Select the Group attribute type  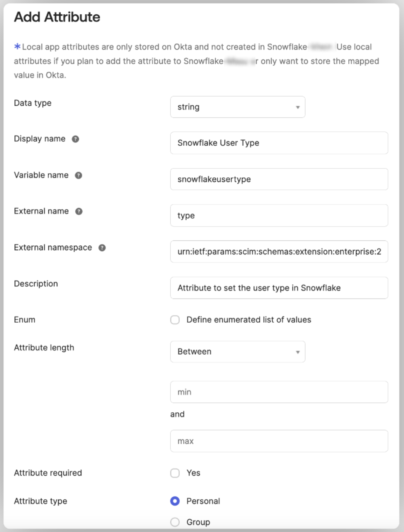tap(175, 522)
